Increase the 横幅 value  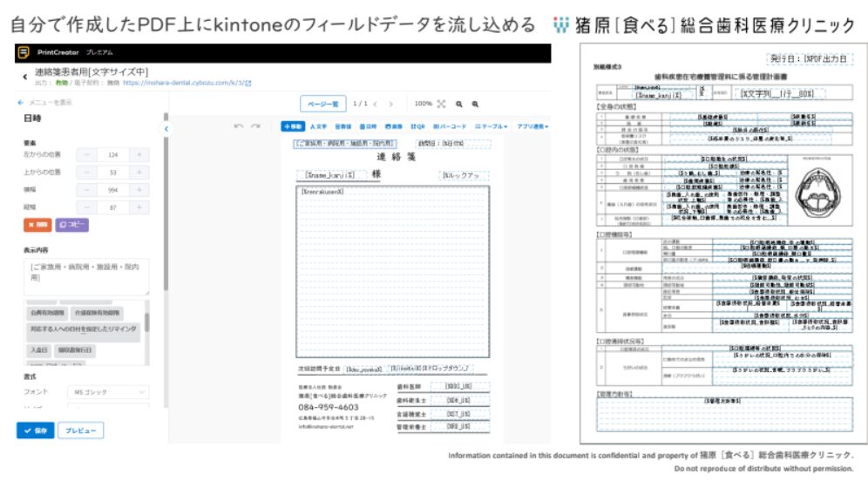pyautogui.click(x=139, y=190)
